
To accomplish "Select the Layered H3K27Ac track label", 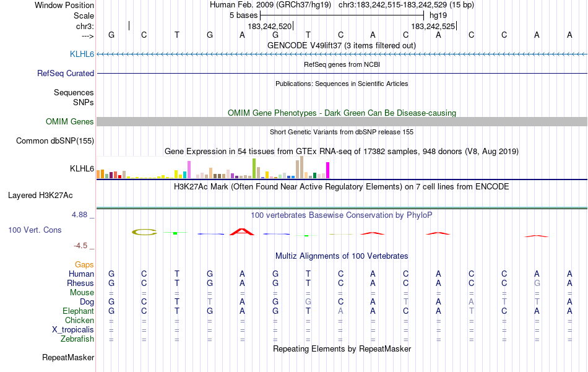I will [x=40, y=196].
